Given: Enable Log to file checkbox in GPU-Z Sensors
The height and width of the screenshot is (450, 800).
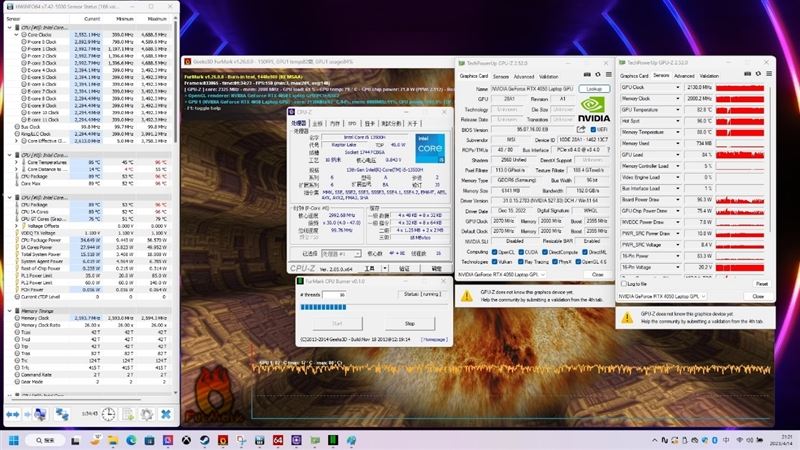Looking at the screenshot, I should 623,283.
